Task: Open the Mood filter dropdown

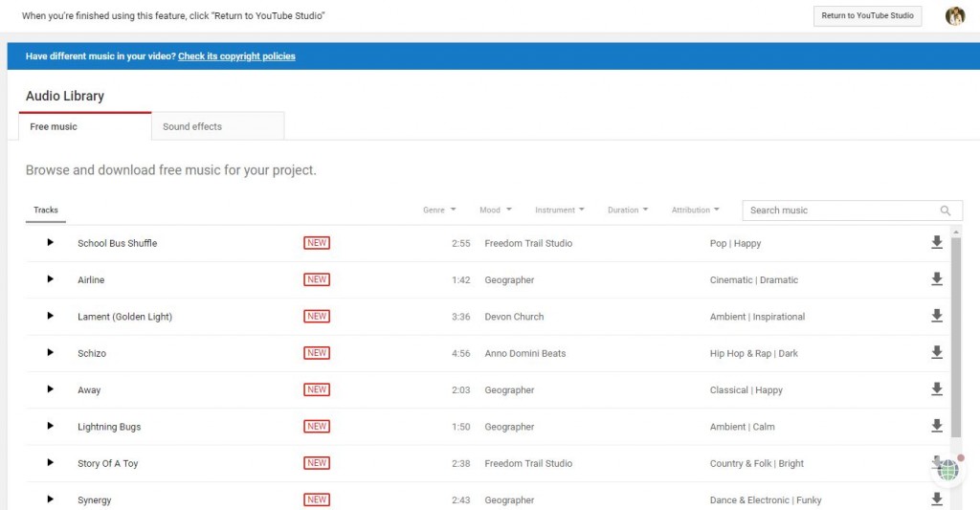Action: point(496,210)
